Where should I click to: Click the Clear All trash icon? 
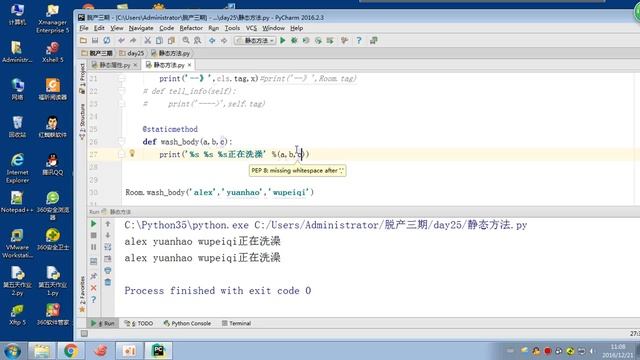coord(108,282)
